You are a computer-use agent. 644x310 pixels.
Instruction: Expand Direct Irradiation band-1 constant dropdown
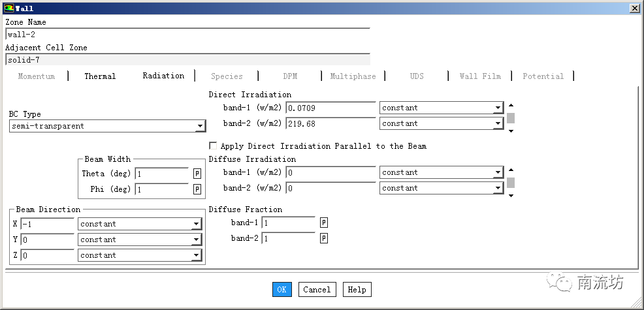tap(498, 108)
